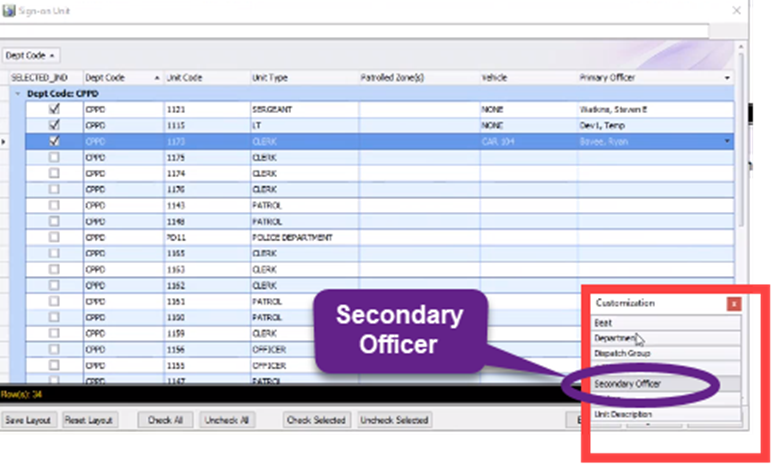Click the Save Layout button
The image size is (781, 472).
[28, 420]
